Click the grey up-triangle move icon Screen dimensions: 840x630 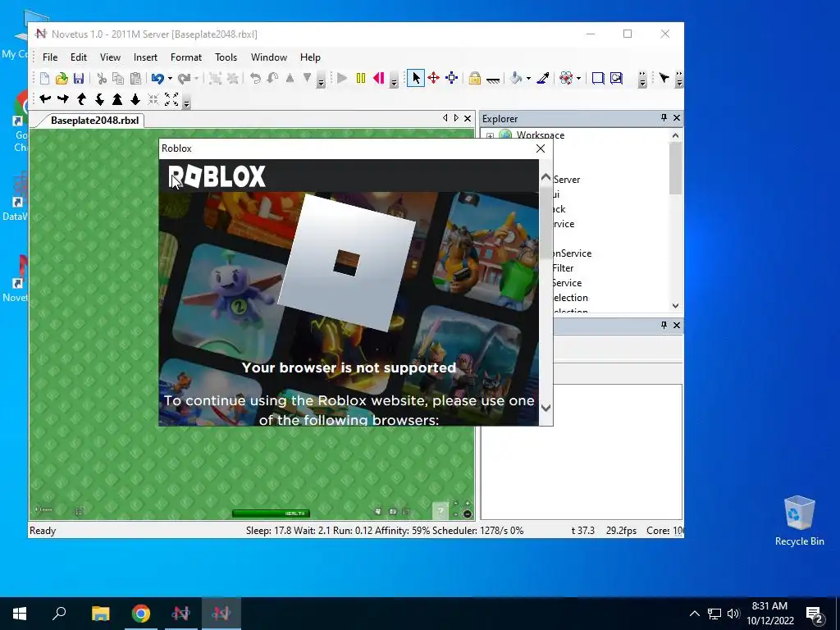[290, 78]
